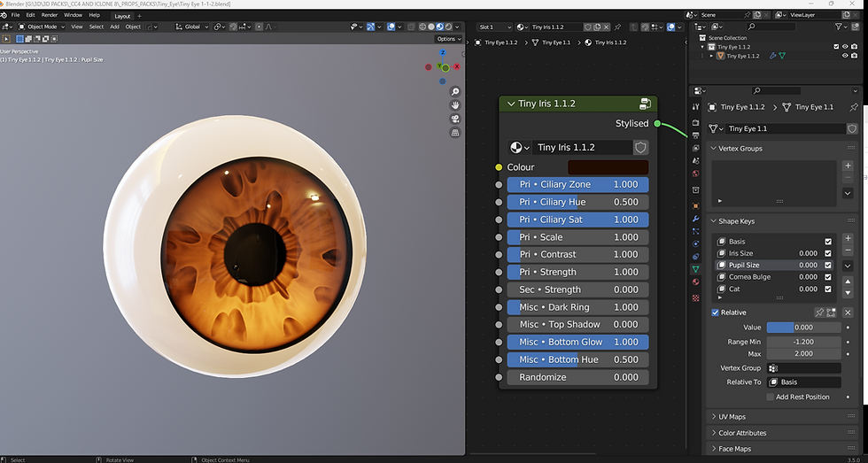Uncheck the Iris Size shape key checkbox
This screenshot has height=463, width=868.
(828, 253)
